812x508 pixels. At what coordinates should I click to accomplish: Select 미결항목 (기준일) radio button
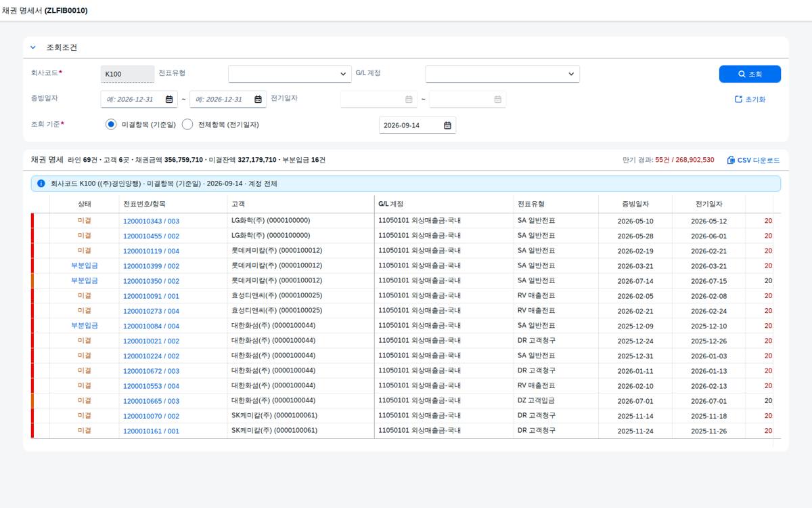[x=112, y=125]
